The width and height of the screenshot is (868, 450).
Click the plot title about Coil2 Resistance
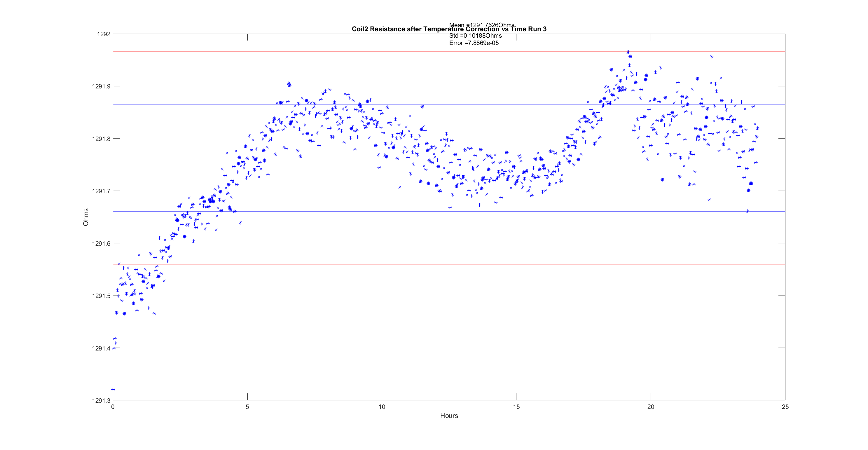click(x=387, y=29)
